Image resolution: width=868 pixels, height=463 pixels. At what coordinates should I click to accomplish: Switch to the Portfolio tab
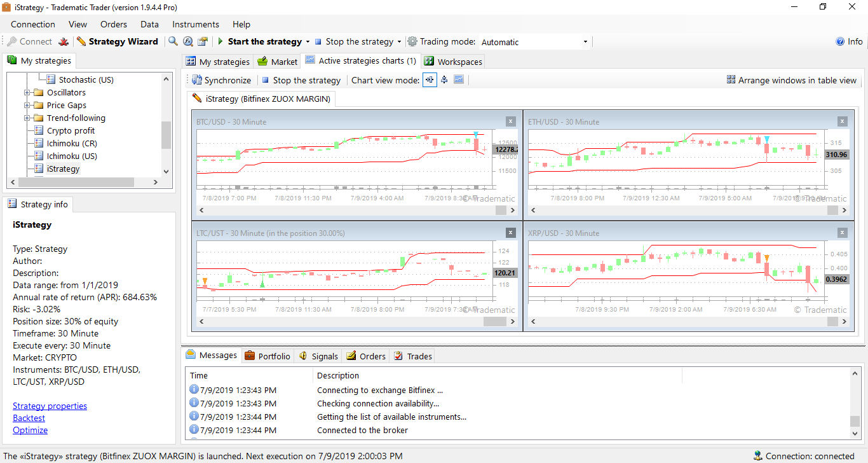click(267, 356)
